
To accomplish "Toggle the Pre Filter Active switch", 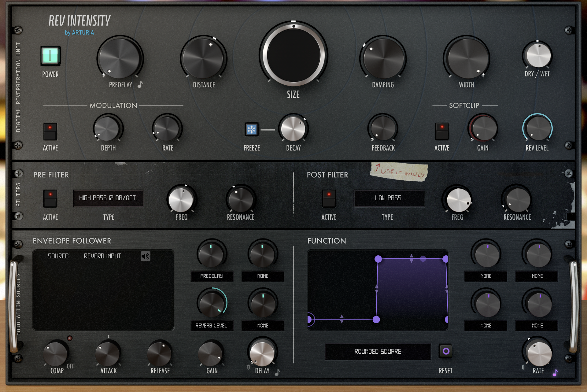I will pos(50,198).
